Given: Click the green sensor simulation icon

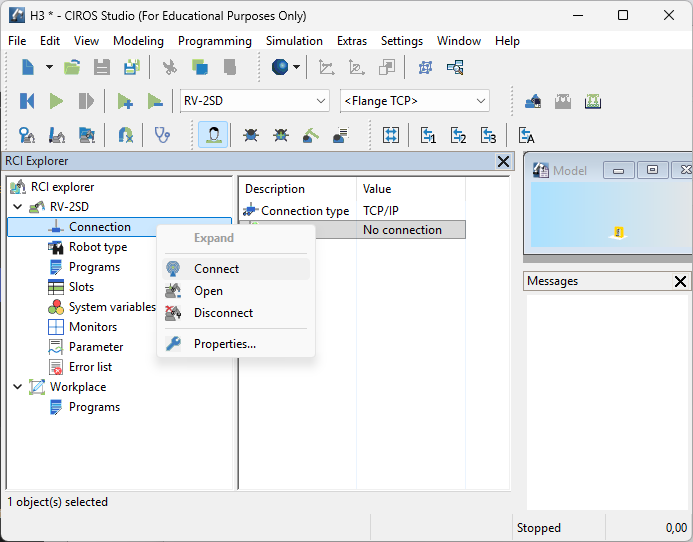Looking at the screenshot, I should pos(593,101).
